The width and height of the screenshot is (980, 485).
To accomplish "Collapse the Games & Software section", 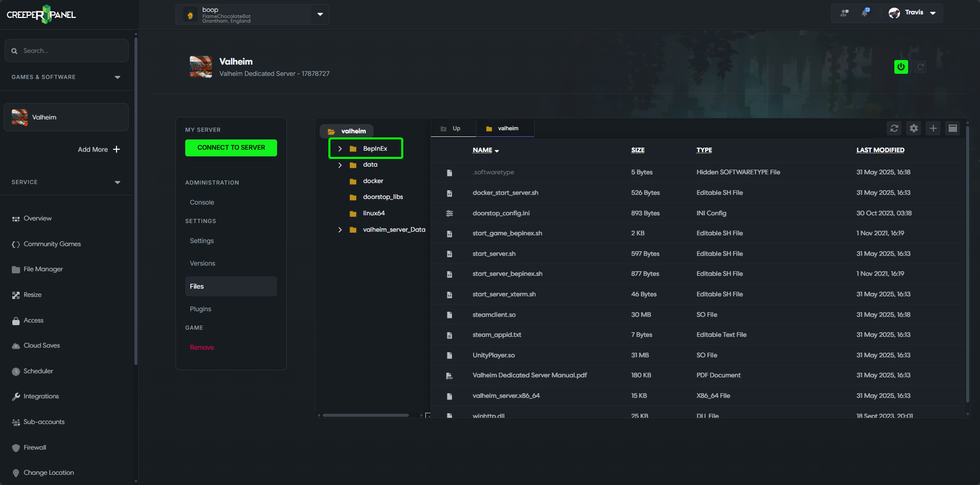I will click(117, 77).
